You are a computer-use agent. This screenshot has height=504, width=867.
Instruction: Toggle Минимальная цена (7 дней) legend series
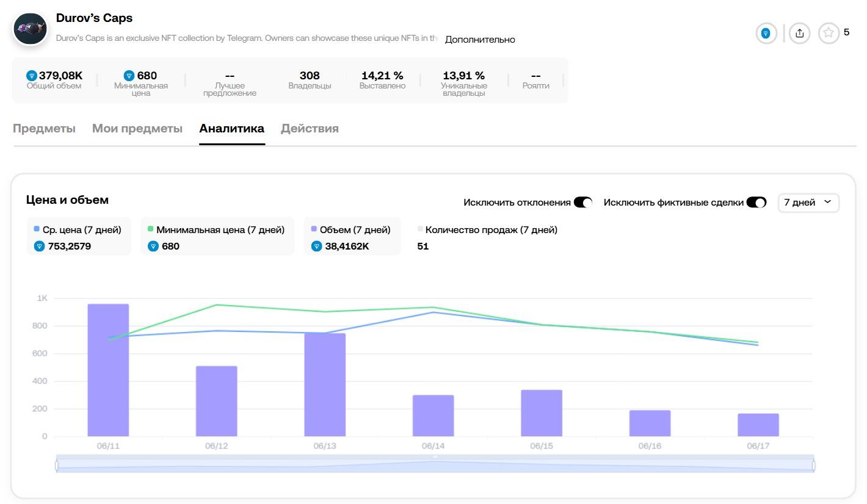[x=217, y=236]
